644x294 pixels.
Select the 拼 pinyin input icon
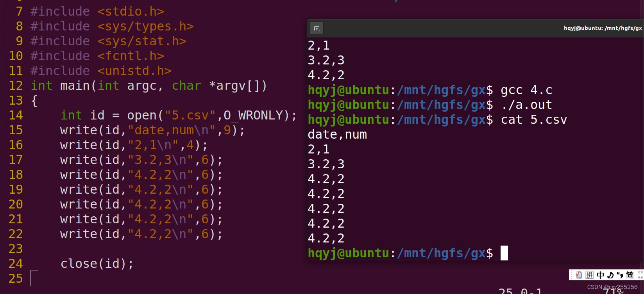coord(589,275)
